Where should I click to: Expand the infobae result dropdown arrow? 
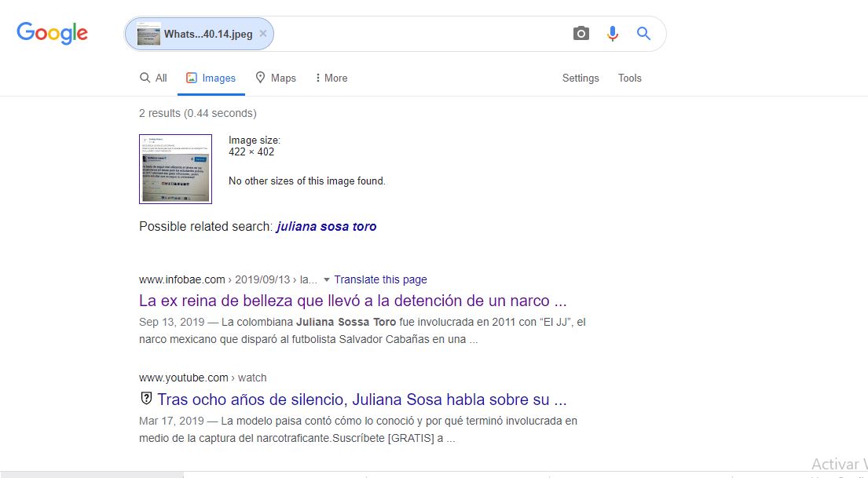pyautogui.click(x=326, y=279)
